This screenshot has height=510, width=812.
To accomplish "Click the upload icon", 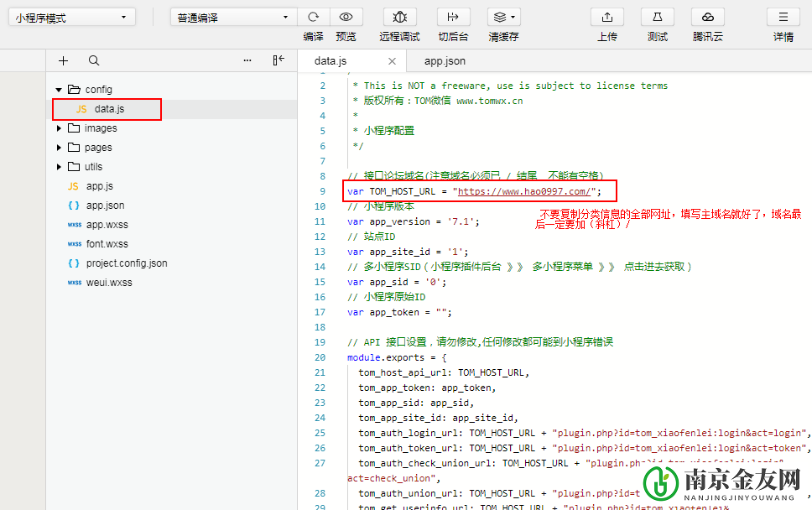I will (607, 17).
